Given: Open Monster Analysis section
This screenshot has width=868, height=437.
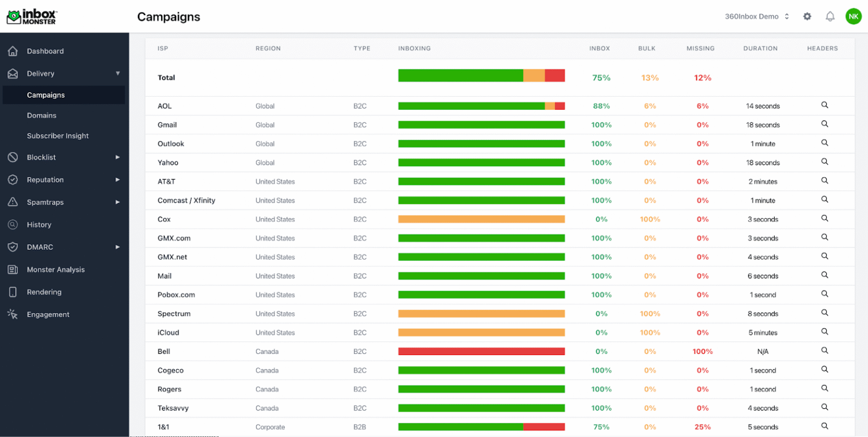Looking at the screenshot, I should [55, 270].
